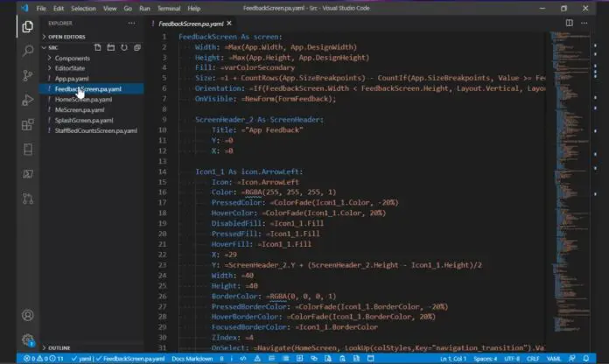
Task: Click Docs Markdown bold icon in status bar
Action: point(221,358)
